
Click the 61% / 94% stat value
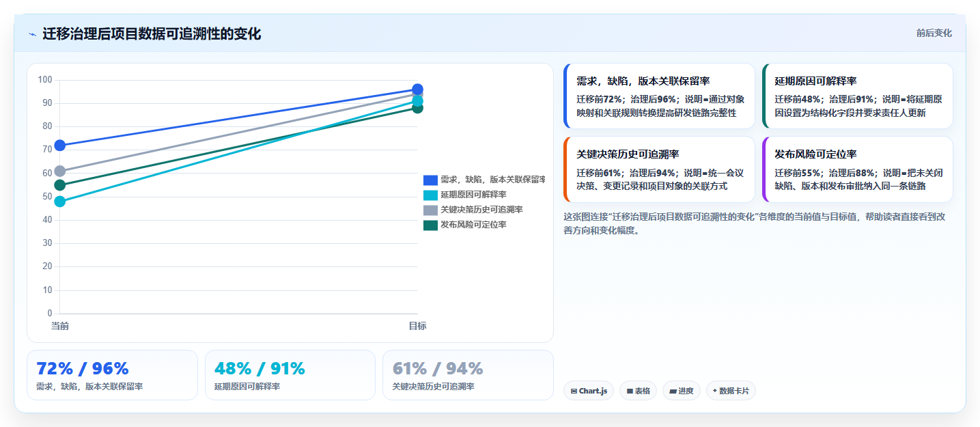pyautogui.click(x=438, y=369)
